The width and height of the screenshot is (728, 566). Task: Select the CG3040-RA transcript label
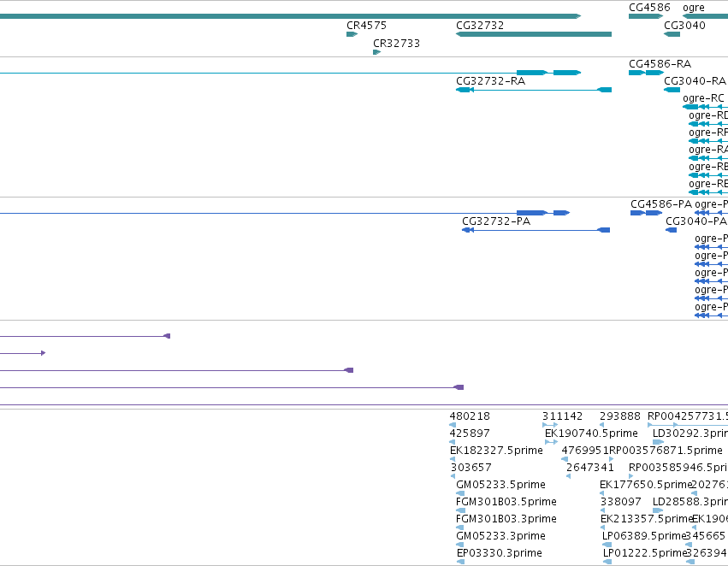click(695, 81)
